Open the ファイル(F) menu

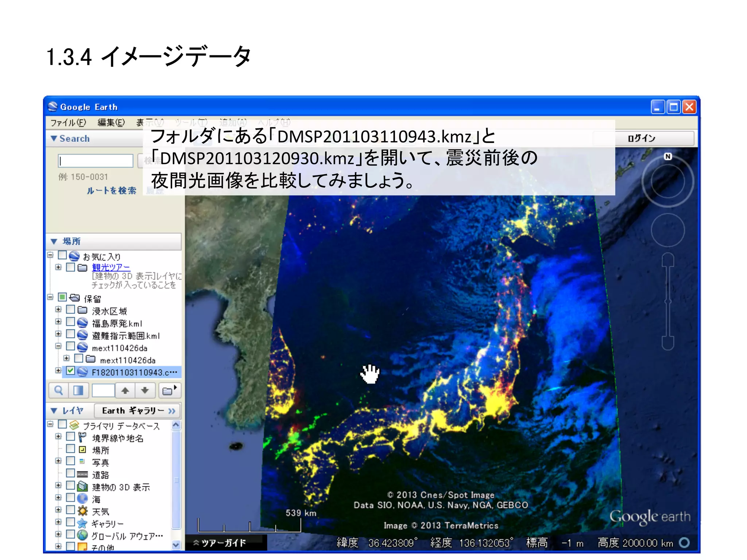(68, 122)
